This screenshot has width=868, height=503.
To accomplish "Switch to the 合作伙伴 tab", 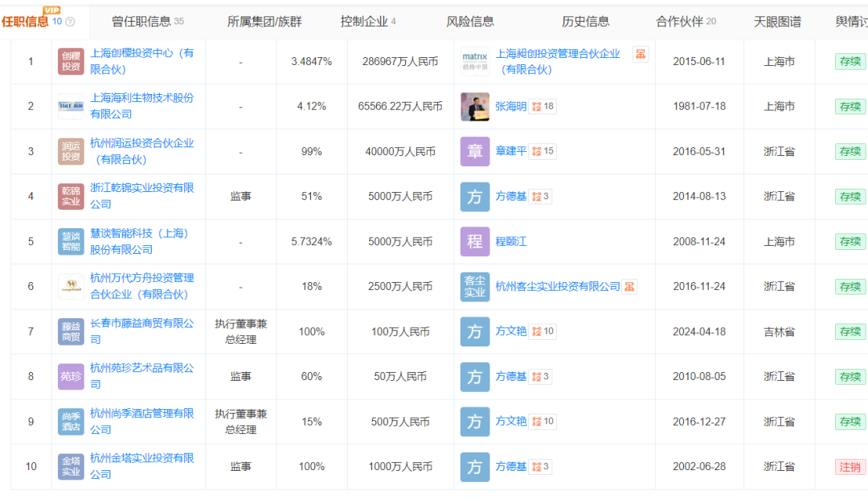I will [686, 22].
